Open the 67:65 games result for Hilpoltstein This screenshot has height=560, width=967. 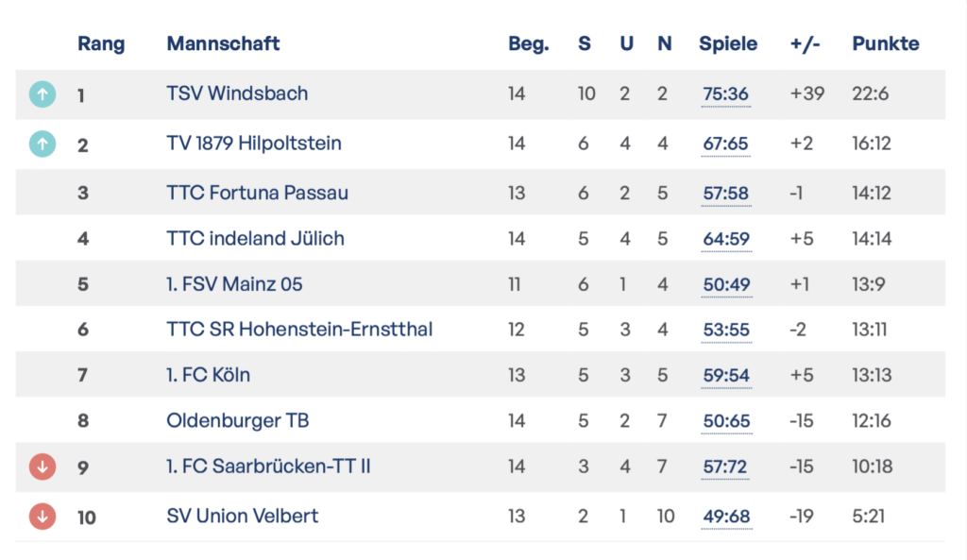coord(725,144)
